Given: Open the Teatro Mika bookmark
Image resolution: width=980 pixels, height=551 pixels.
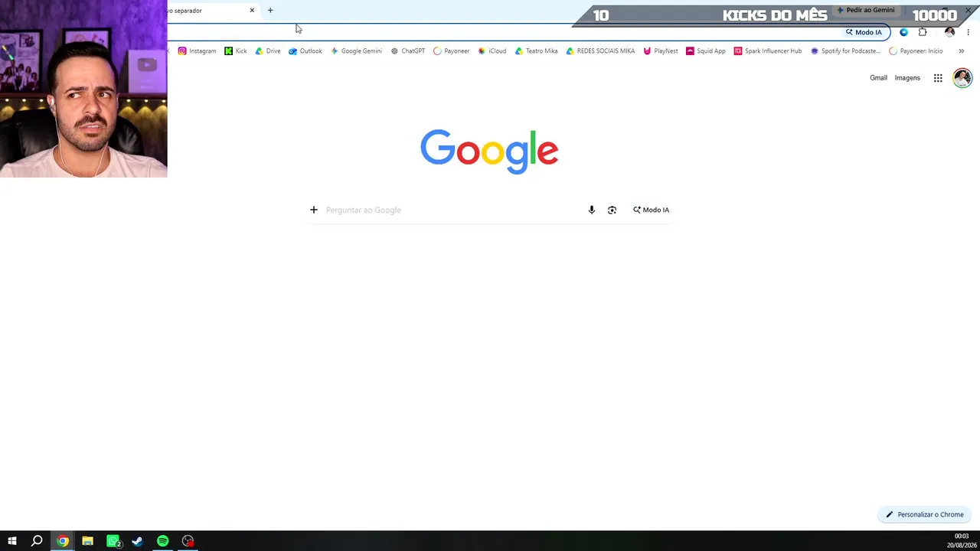Looking at the screenshot, I should [x=536, y=51].
